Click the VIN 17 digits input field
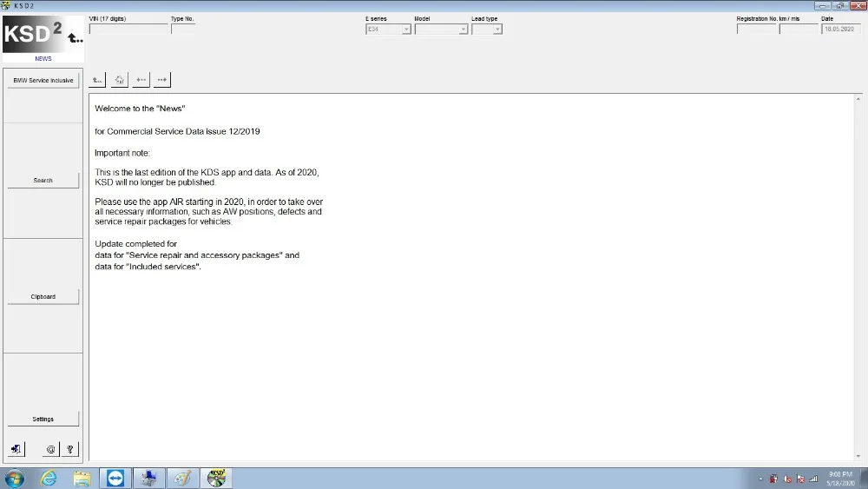Screen dimensions: 868x489 click(128, 30)
